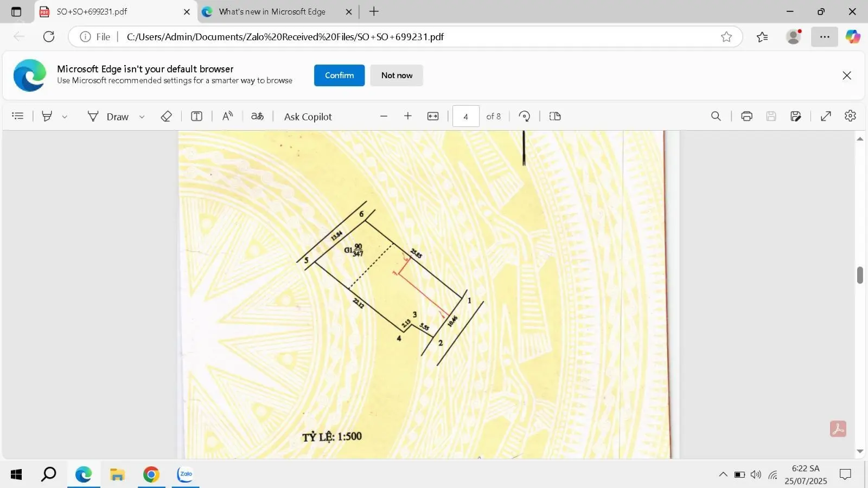
Task: Start Read aloud
Action: pyautogui.click(x=228, y=116)
